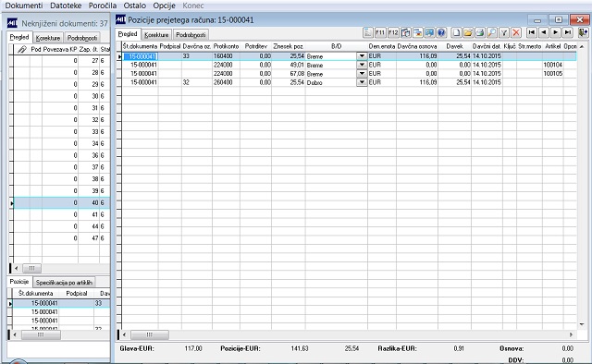
Task: Switch to Podrobnosti tab in positions window
Action: click(x=191, y=35)
